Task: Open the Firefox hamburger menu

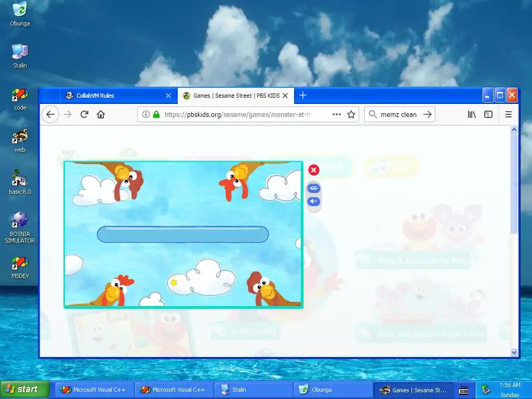Action: click(509, 114)
